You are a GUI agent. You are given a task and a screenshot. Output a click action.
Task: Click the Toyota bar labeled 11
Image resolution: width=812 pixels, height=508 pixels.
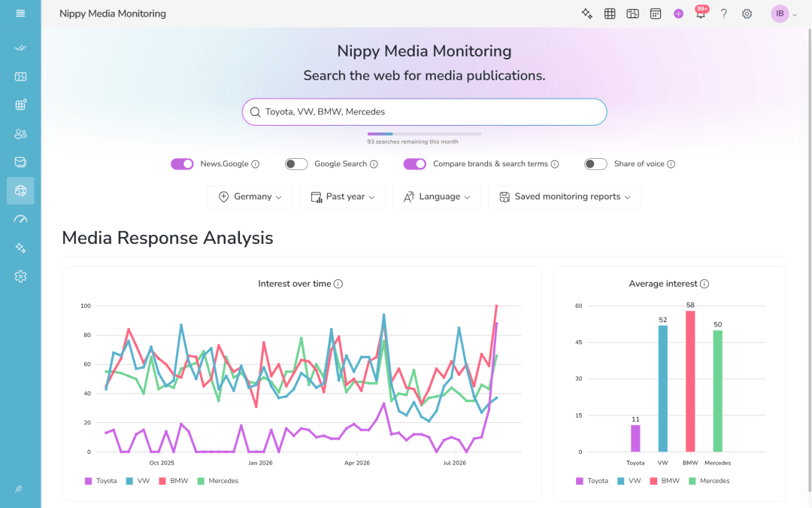coord(635,439)
